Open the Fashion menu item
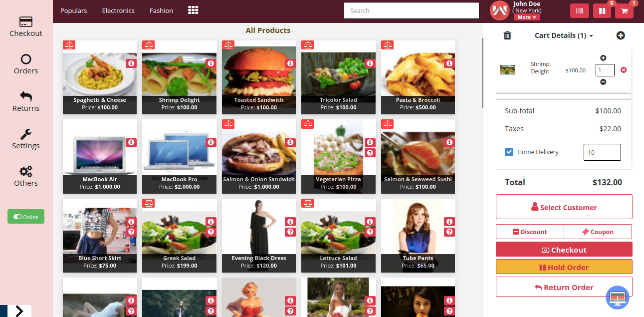Image resolution: width=644 pixels, height=317 pixels. click(x=161, y=10)
